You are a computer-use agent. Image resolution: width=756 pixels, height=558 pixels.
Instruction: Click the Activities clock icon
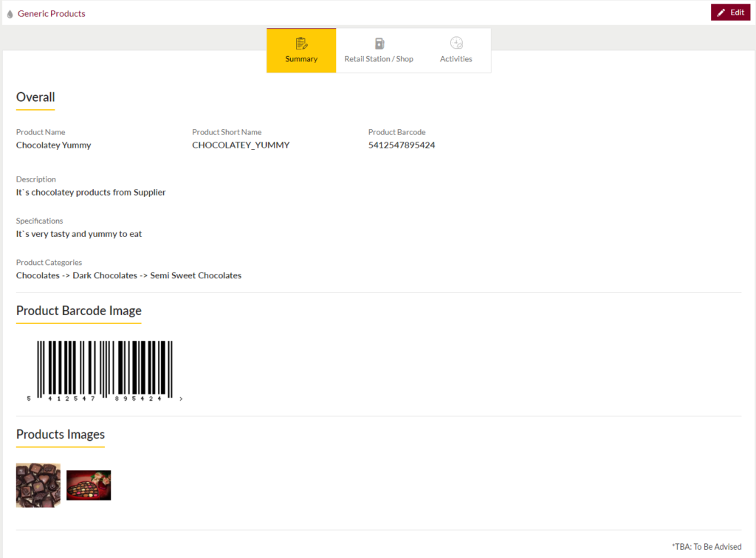456,43
